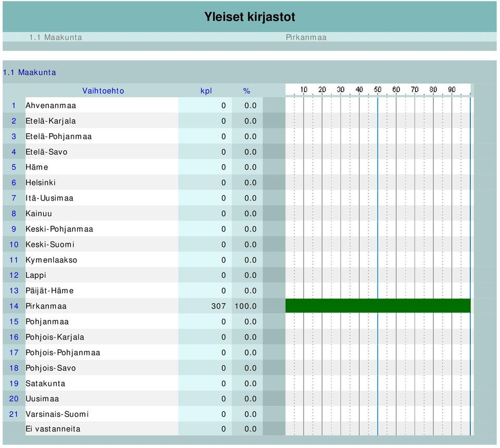Image resolution: width=500 pixels, height=448 pixels.
Task: Click the '0' count in Ei vastanneita row
Action: click(x=223, y=429)
